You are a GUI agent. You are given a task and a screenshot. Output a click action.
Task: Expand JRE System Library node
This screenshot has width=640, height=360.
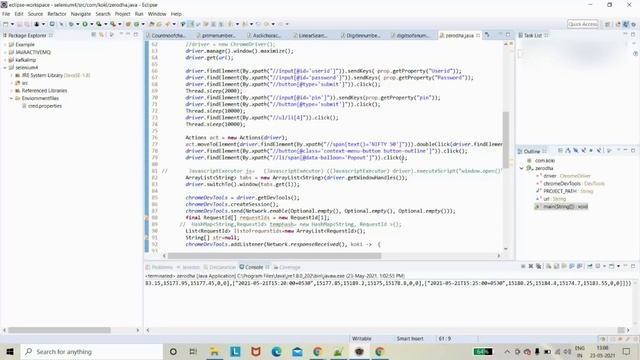click(x=11, y=75)
